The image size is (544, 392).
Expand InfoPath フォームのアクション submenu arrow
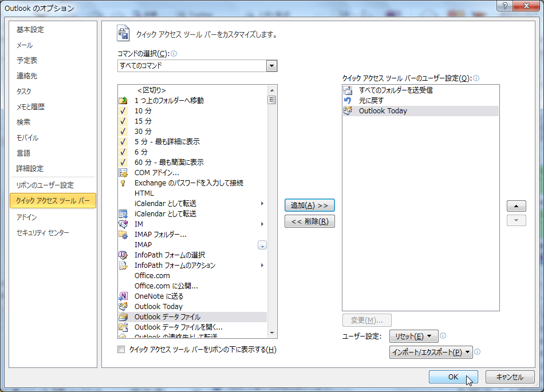click(262, 266)
